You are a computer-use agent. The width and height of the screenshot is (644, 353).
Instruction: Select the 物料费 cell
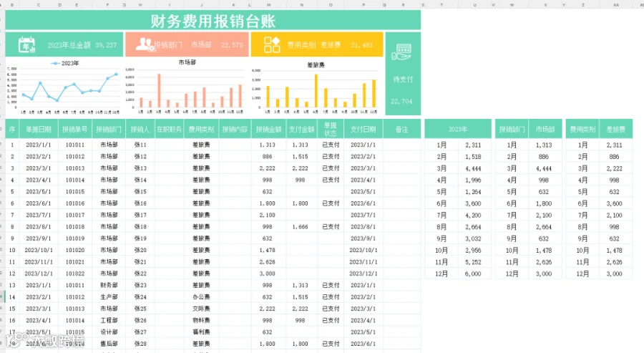(201, 320)
